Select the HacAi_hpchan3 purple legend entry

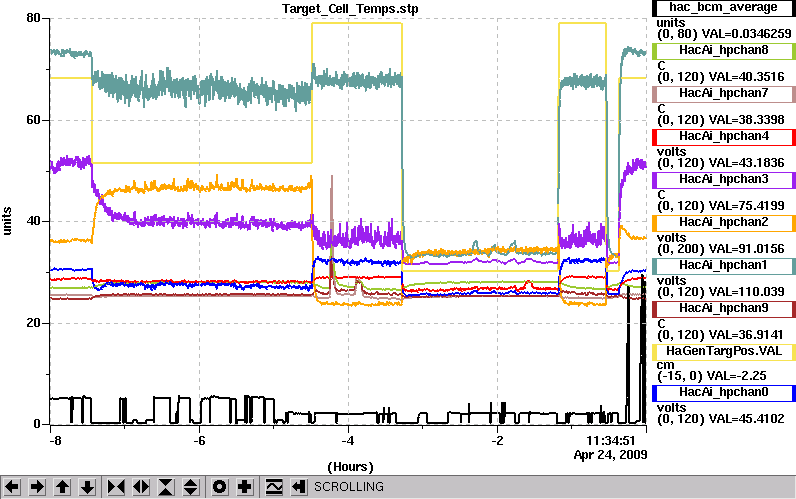click(x=723, y=180)
